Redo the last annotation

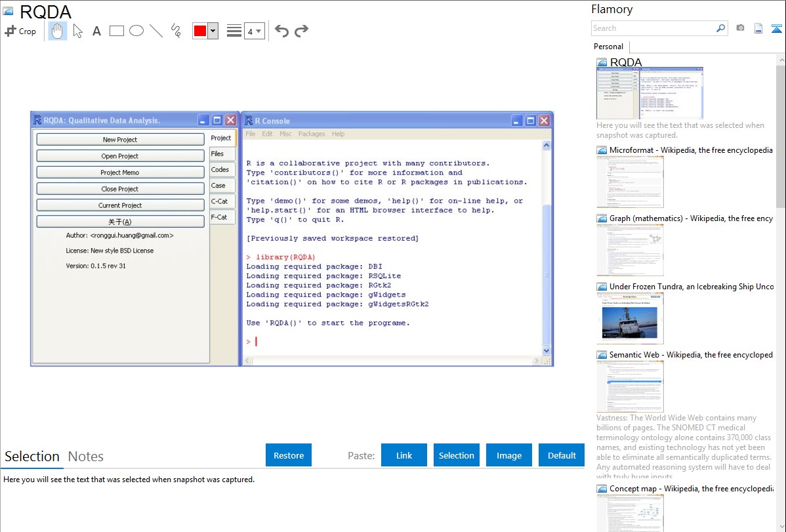point(301,31)
